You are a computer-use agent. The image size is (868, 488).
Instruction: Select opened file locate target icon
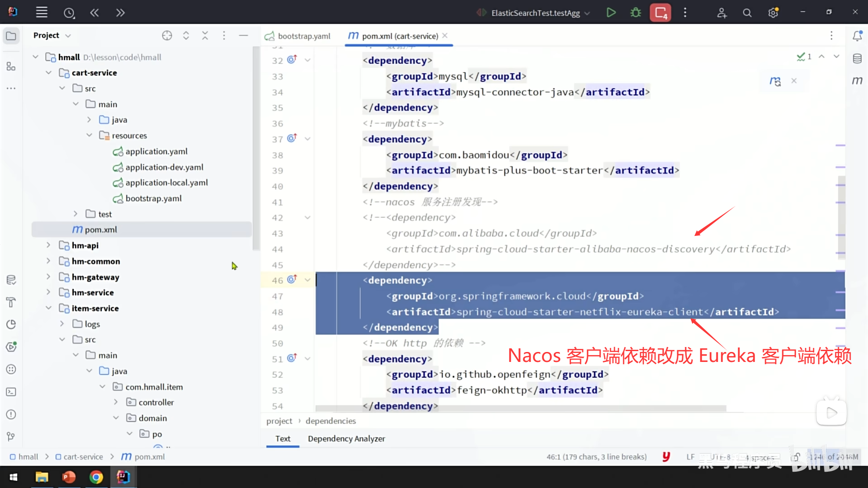pyautogui.click(x=167, y=36)
